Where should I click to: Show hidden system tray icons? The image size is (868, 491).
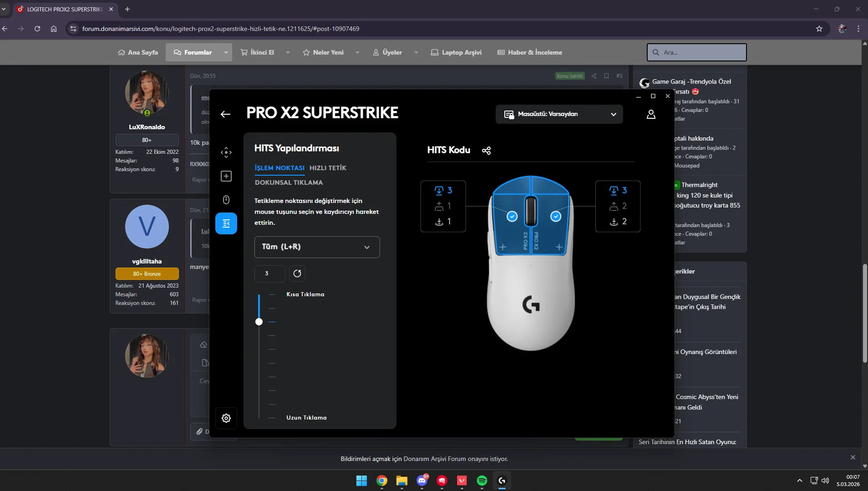tap(800, 481)
